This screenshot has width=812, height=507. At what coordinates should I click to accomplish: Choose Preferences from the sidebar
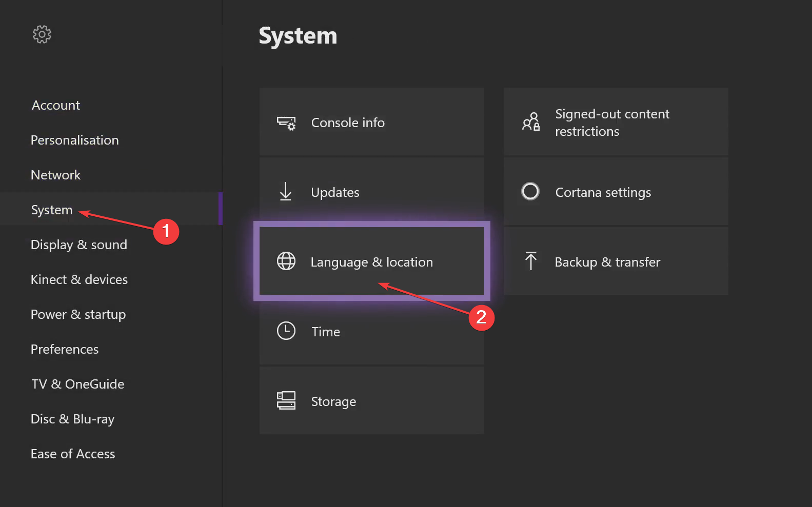65,349
